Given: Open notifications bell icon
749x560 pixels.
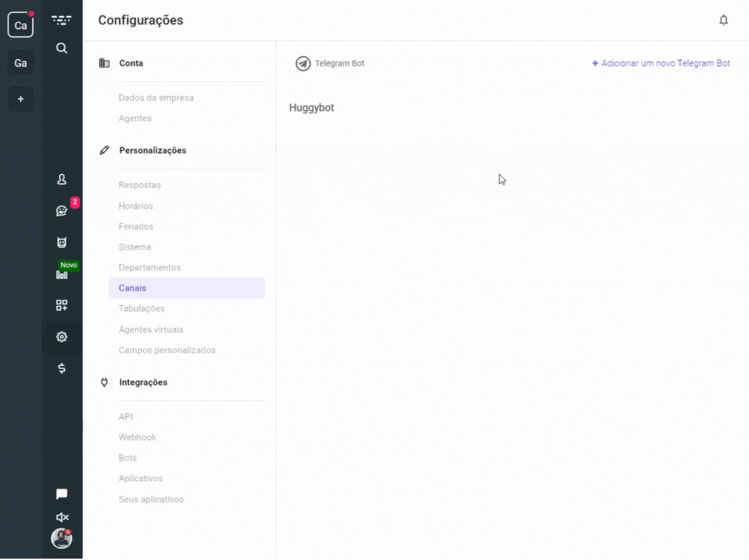Looking at the screenshot, I should [x=723, y=20].
